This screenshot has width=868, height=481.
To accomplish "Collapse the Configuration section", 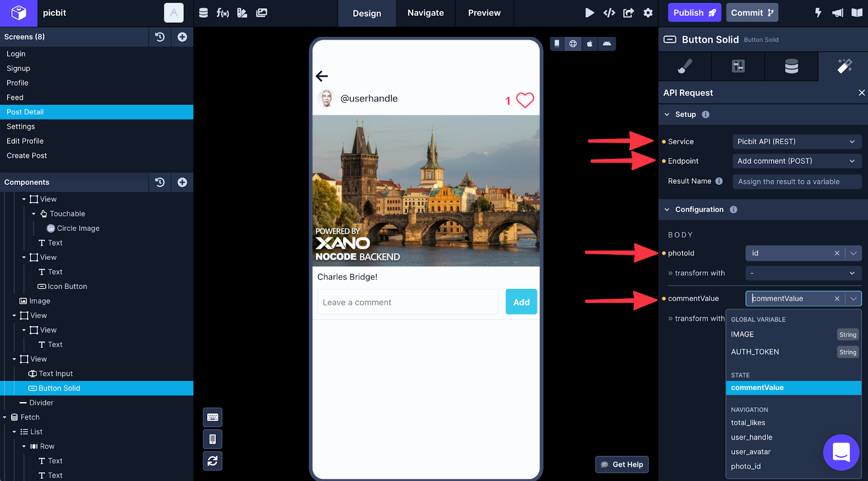I will coord(667,210).
